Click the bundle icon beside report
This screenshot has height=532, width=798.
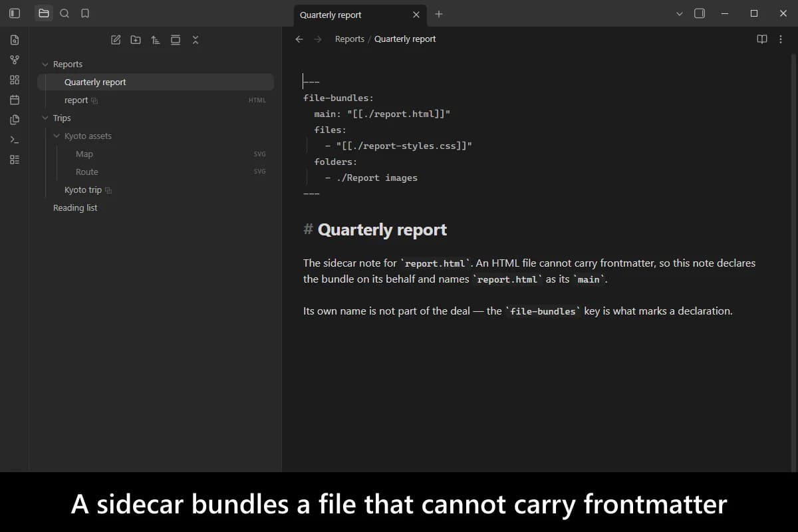coord(94,100)
